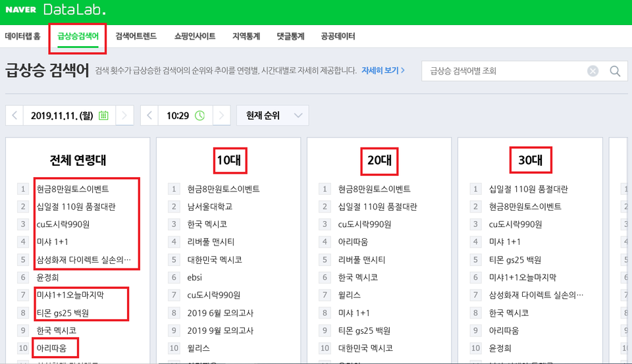This screenshot has width=632, height=364.
Task: Open 리버풀 맨시티 rank 4 in 10대
Action: (x=211, y=242)
